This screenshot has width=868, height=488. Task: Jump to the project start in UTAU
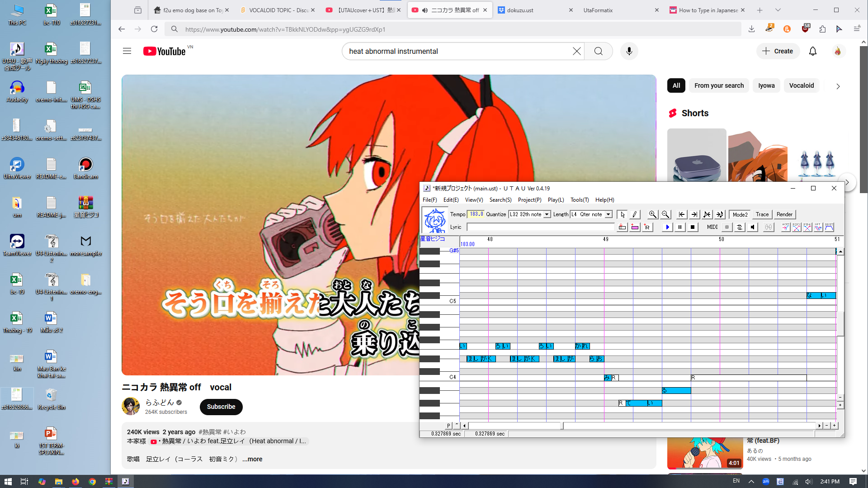682,214
